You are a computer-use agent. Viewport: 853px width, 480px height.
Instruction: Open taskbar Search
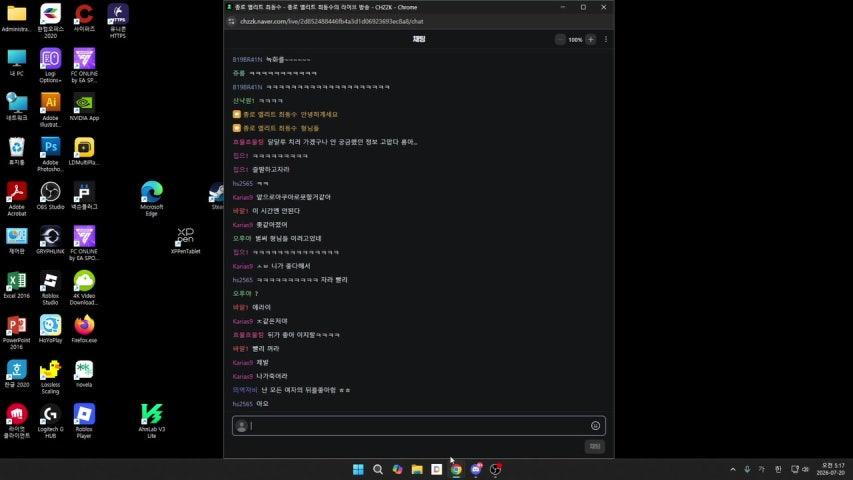click(378, 469)
